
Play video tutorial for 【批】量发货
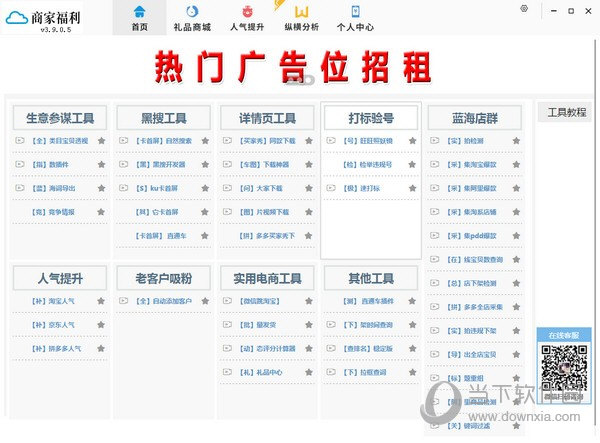(x=227, y=325)
